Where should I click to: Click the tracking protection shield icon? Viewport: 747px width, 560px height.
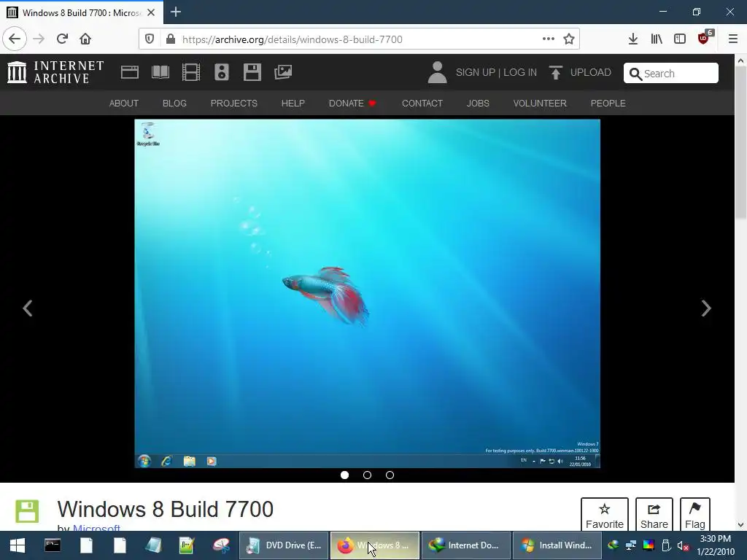point(150,39)
